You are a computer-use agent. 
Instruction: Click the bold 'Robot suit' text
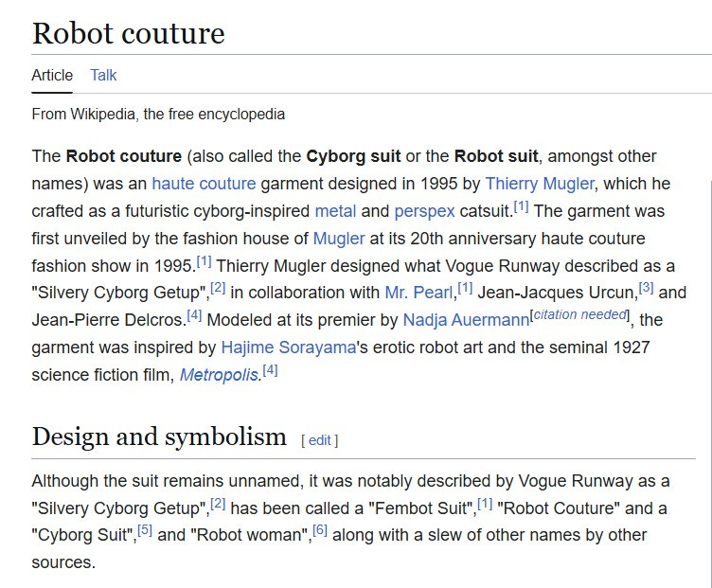[x=496, y=156]
